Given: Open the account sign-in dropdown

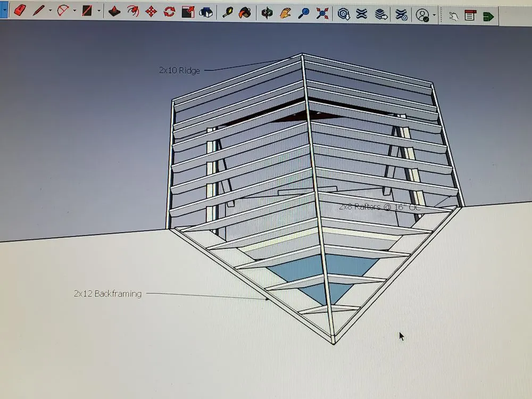Looking at the screenshot, I should tap(434, 15).
